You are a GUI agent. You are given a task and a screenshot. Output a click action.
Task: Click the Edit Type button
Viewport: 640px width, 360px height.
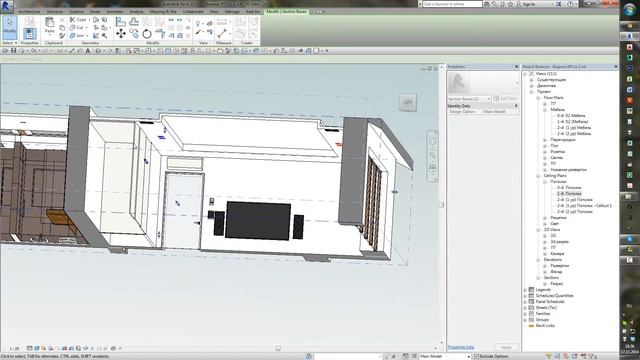(505, 99)
